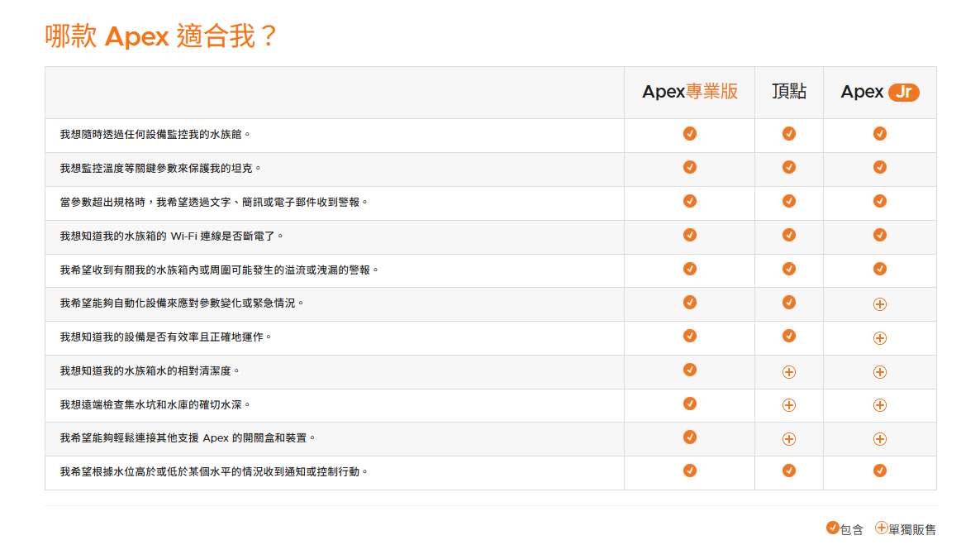Viewport: 980px width, 559px height.
Task: Click 頂點 checkmark for 監控溫度 row
Action: [789, 167]
